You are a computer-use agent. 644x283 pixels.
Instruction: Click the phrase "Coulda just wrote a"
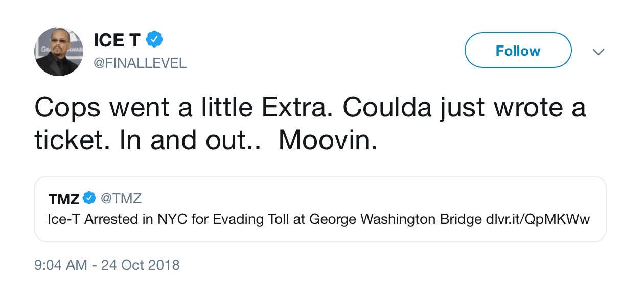tap(464, 109)
